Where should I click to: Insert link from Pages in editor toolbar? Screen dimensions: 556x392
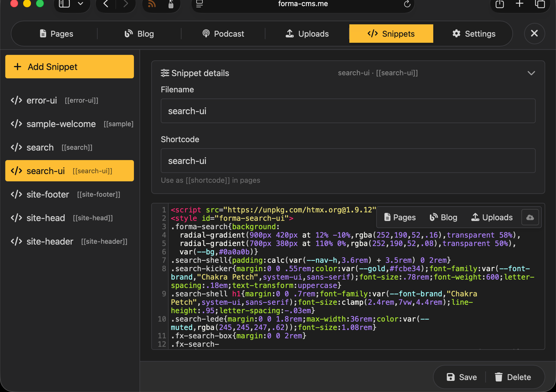(400, 217)
